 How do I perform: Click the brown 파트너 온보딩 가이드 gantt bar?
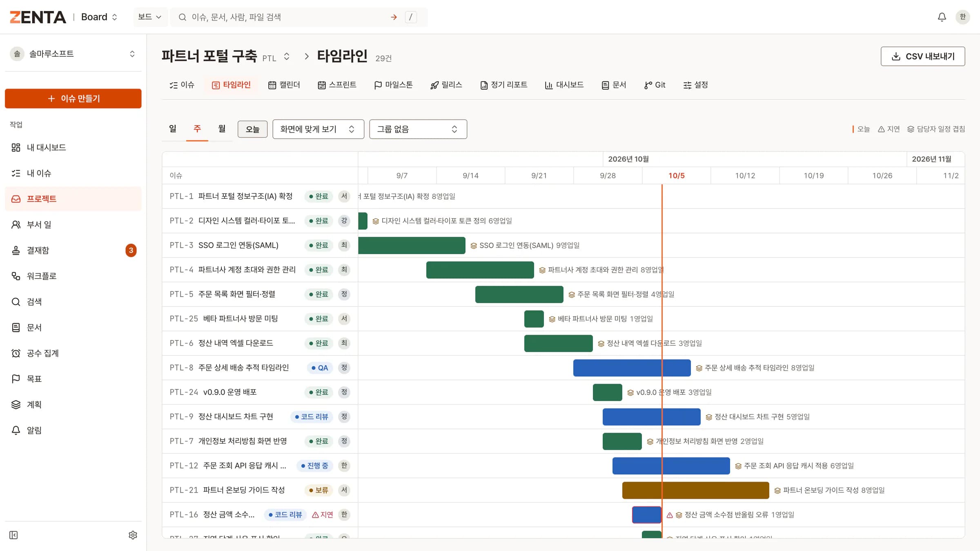(695, 490)
